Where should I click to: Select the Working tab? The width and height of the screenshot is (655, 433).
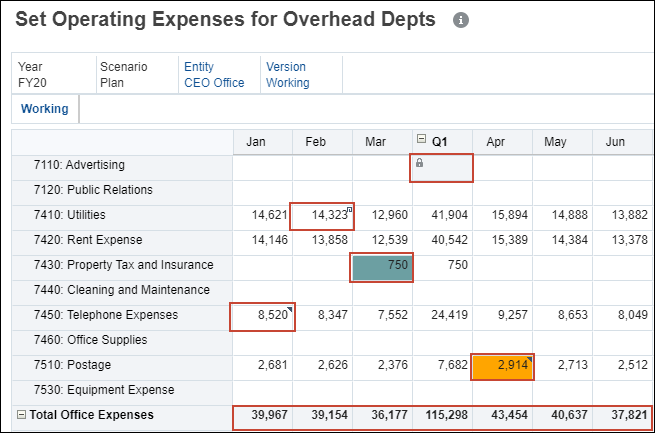(45, 109)
